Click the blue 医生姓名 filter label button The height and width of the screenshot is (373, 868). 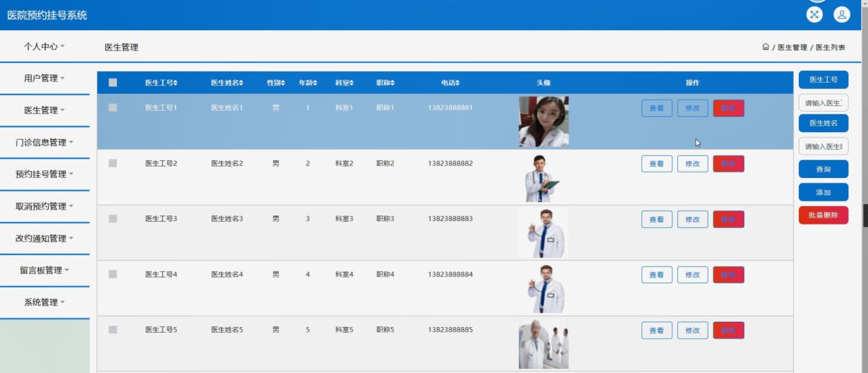pyautogui.click(x=824, y=123)
